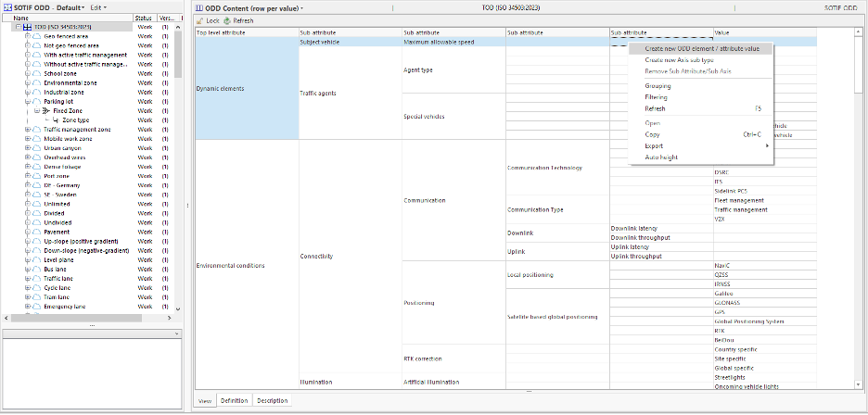868x415 pixels.
Task: Switch to the Description tab
Action: click(273, 400)
